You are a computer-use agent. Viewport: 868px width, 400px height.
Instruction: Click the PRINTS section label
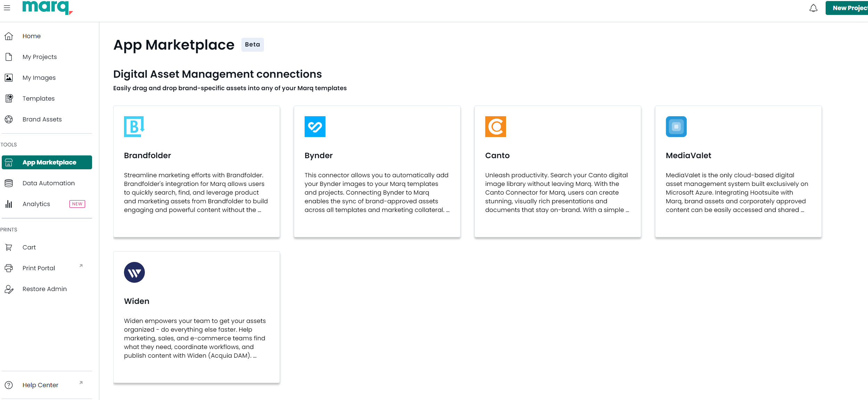coord(9,230)
